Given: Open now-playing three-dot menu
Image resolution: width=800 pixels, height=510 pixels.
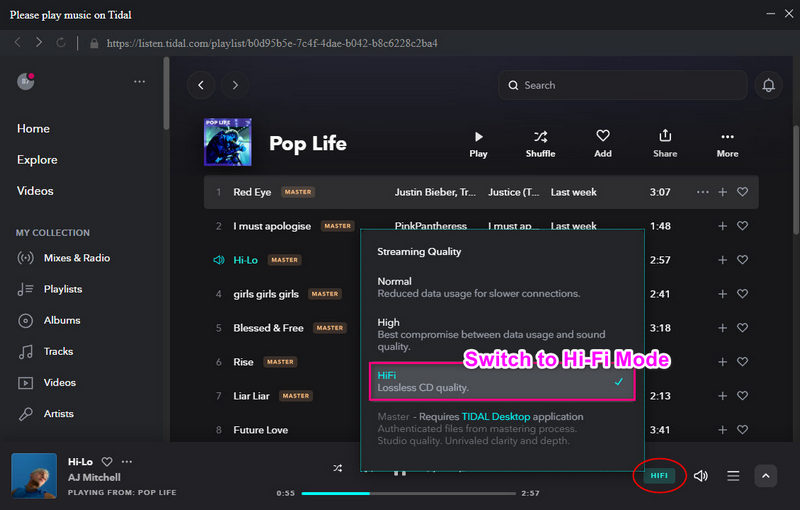Looking at the screenshot, I should coord(127,462).
